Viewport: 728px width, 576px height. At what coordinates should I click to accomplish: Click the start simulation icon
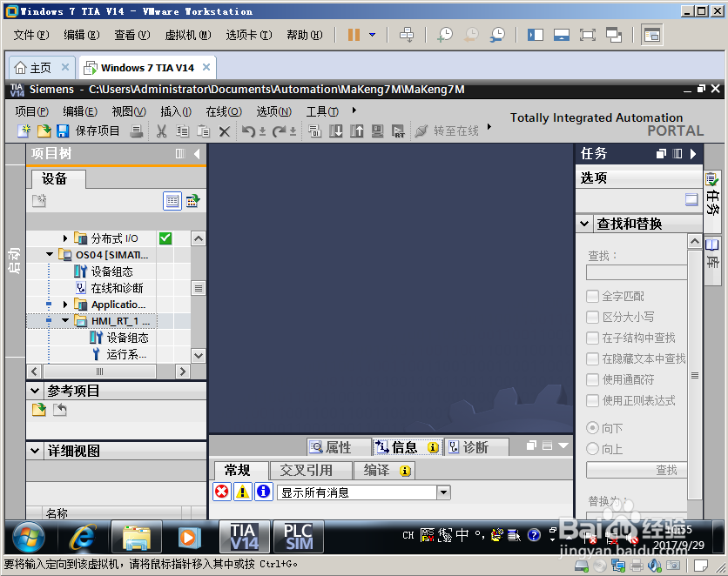pos(377,131)
